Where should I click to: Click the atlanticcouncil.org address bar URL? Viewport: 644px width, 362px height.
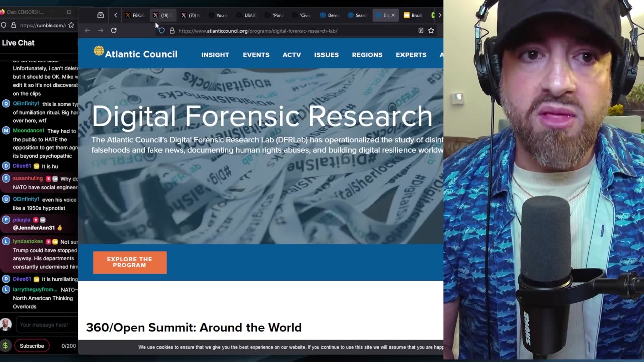258,31
